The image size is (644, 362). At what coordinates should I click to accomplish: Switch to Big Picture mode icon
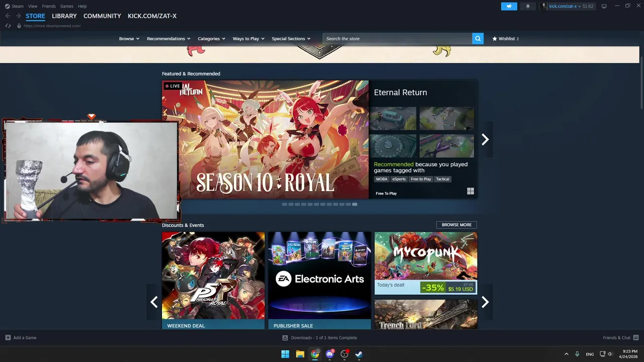pyautogui.click(x=604, y=6)
